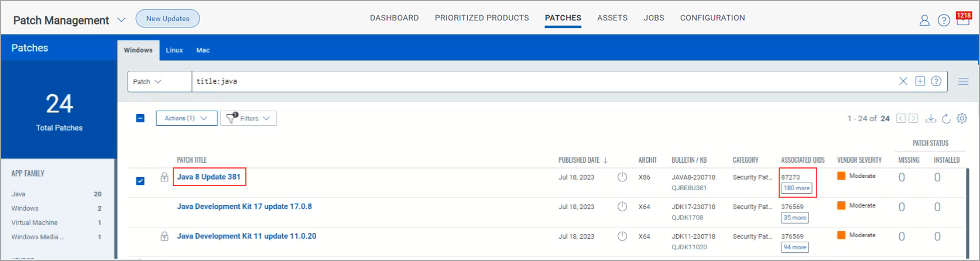
Task: Expand the Actions (1) dropdown
Action: (x=186, y=118)
